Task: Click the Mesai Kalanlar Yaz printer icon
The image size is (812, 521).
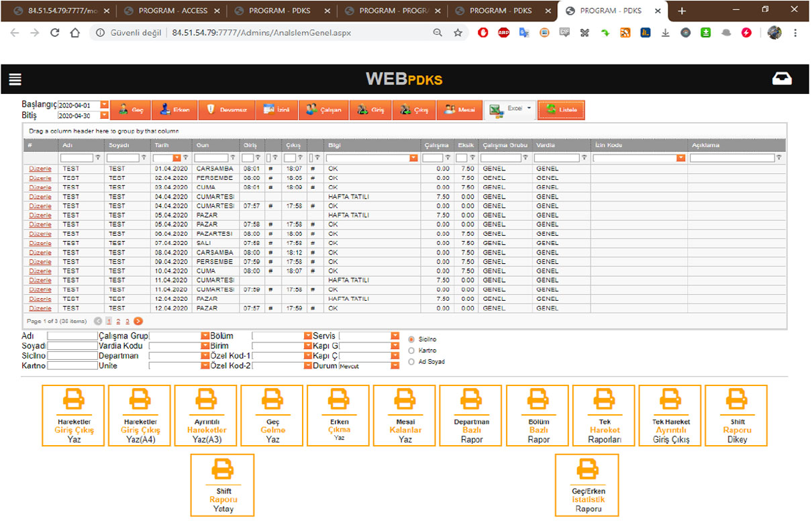Action: point(405,401)
